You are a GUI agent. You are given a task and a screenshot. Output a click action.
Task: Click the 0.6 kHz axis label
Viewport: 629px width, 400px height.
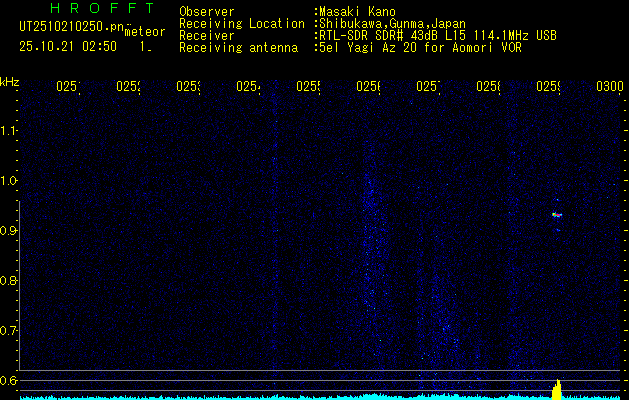pos(8,380)
